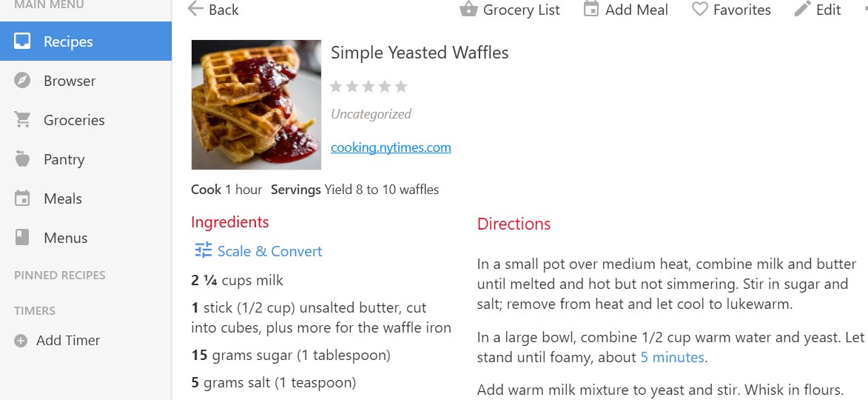Click the Edit pencil icon

[802, 9]
